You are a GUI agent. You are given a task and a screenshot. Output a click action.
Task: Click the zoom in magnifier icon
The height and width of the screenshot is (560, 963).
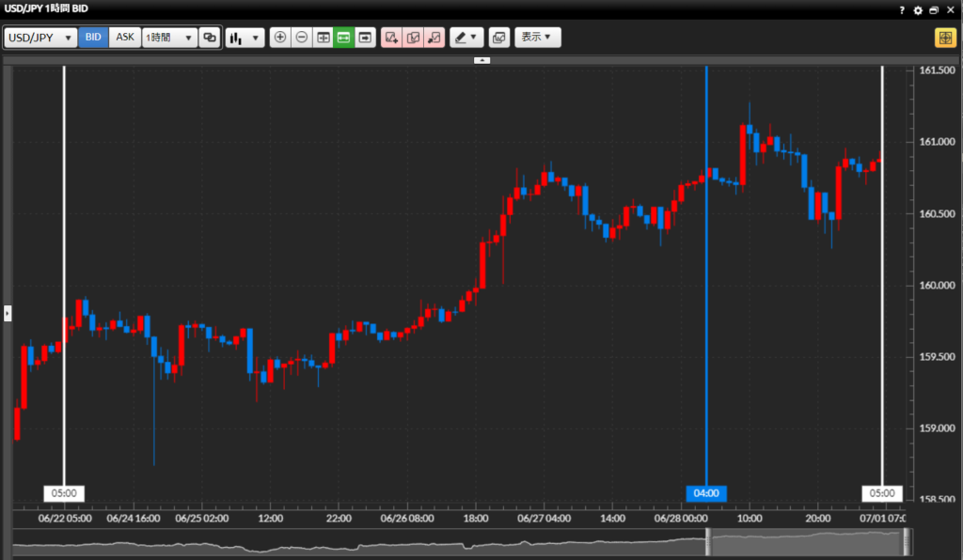(x=279, y=38)
